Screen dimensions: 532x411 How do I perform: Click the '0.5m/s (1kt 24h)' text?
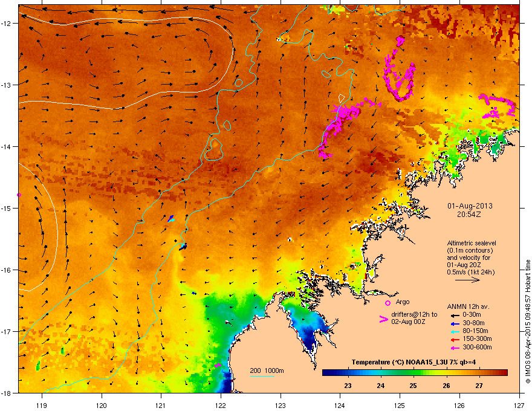[x=470, y=272]
